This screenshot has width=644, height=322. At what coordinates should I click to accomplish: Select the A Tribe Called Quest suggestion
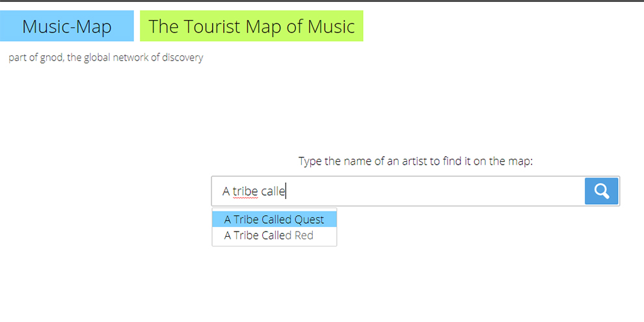tap(275, 219)
